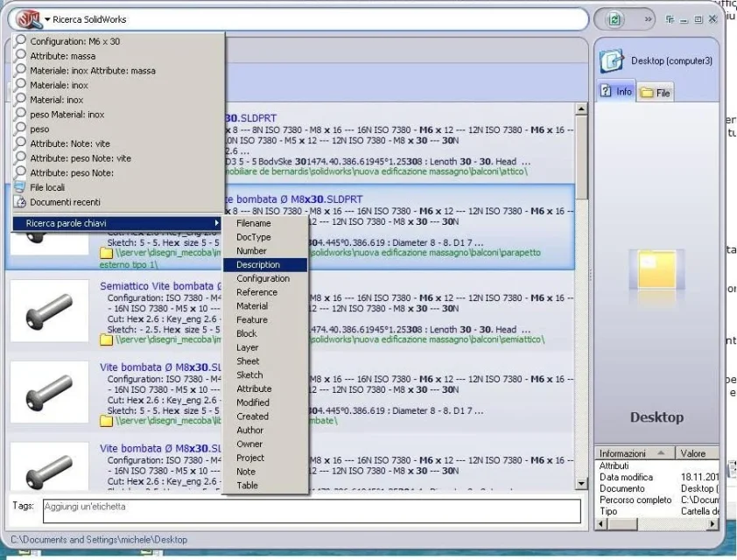Click the Tags 'Aggiungi un'etichetta' field

tap(312, 511)
